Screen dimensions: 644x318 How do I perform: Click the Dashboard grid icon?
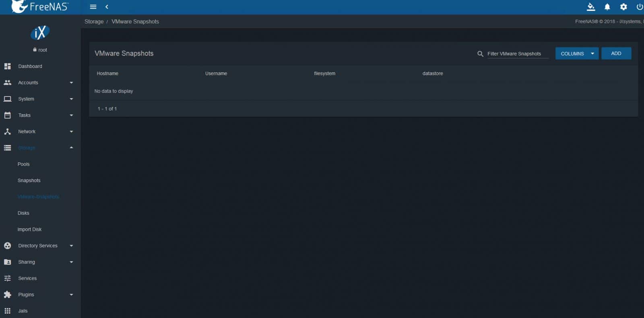coord(7,66)
